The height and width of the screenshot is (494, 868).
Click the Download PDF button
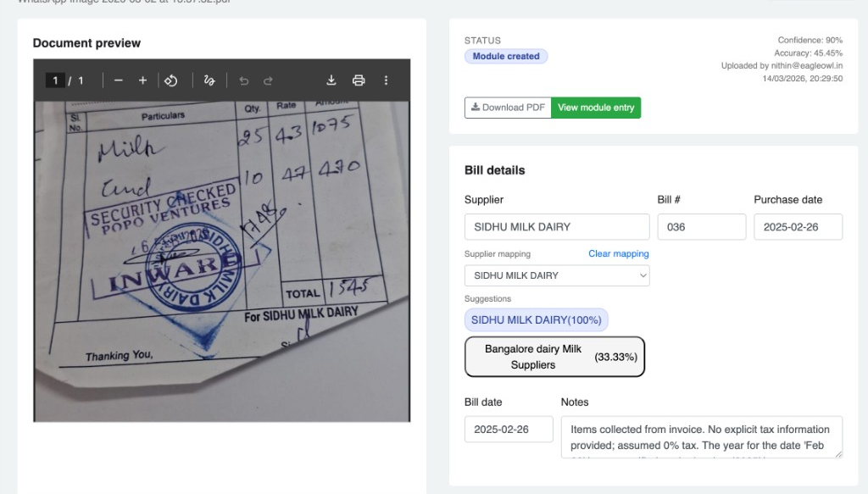pyautogui.click(x=507, y=108)
